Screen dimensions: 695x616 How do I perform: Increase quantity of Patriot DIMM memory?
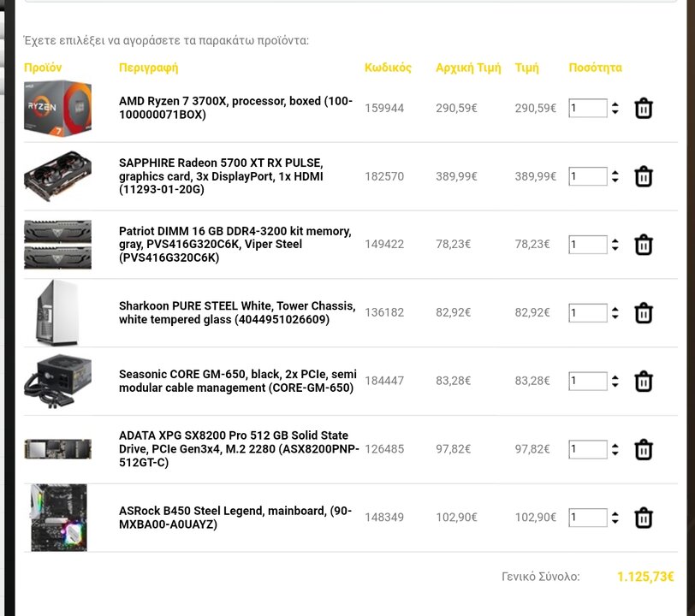pyautogui.click(x=615, y=241)
